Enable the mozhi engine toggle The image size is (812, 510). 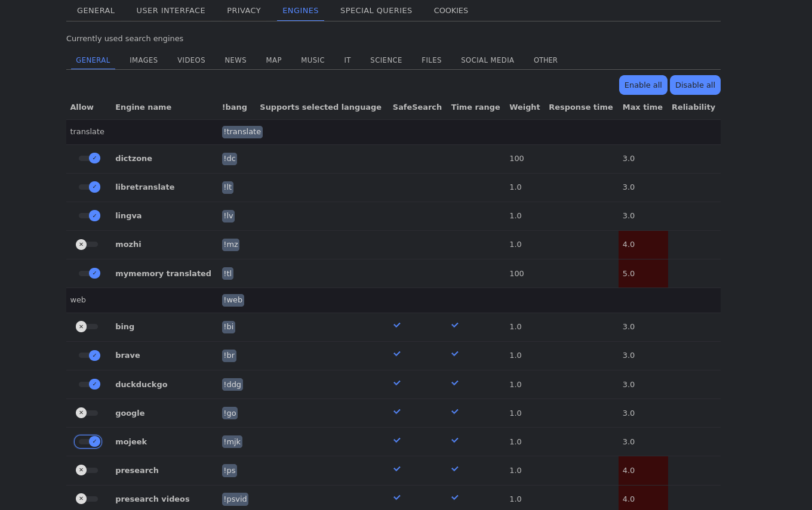click(x=88, y=244)
